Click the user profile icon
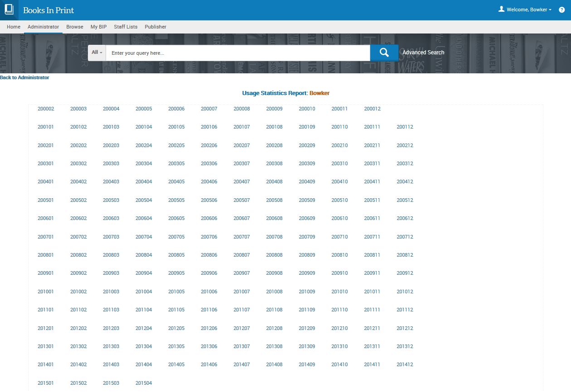Viewport: 571px width, 392px height. coord(501,9)
